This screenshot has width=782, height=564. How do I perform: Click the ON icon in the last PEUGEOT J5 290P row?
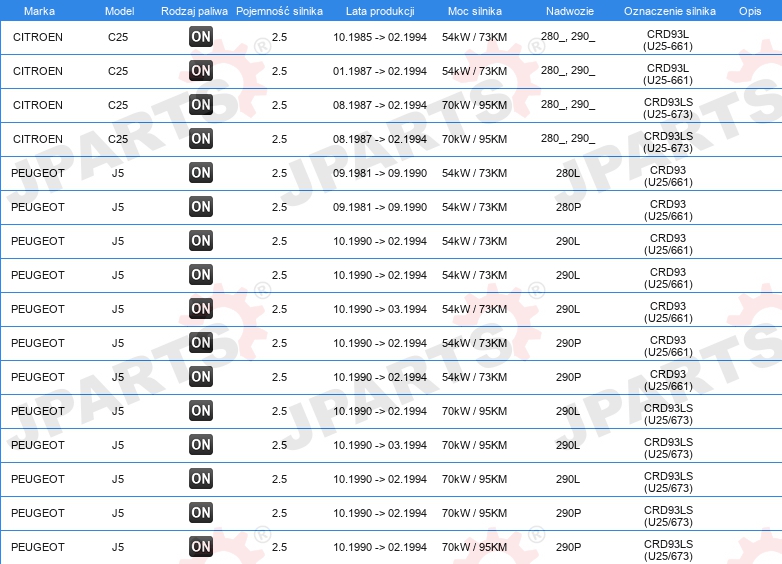(x=201, y=547)
